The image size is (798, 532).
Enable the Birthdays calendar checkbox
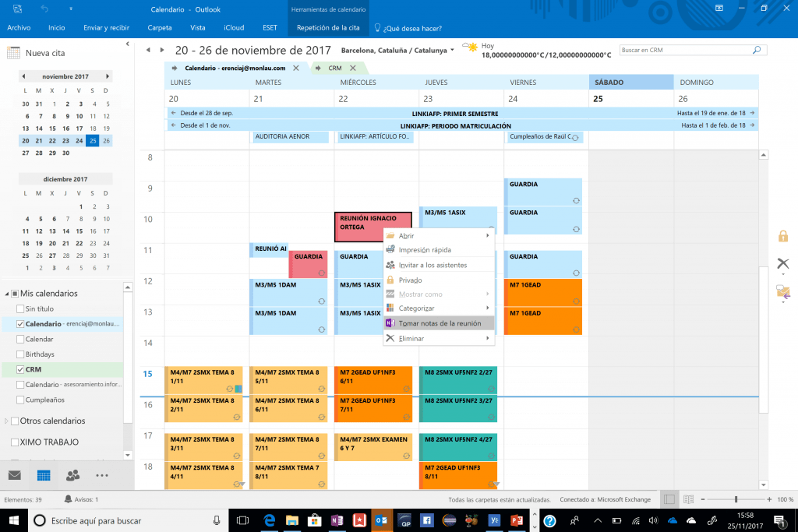click(x=20, y=354)
